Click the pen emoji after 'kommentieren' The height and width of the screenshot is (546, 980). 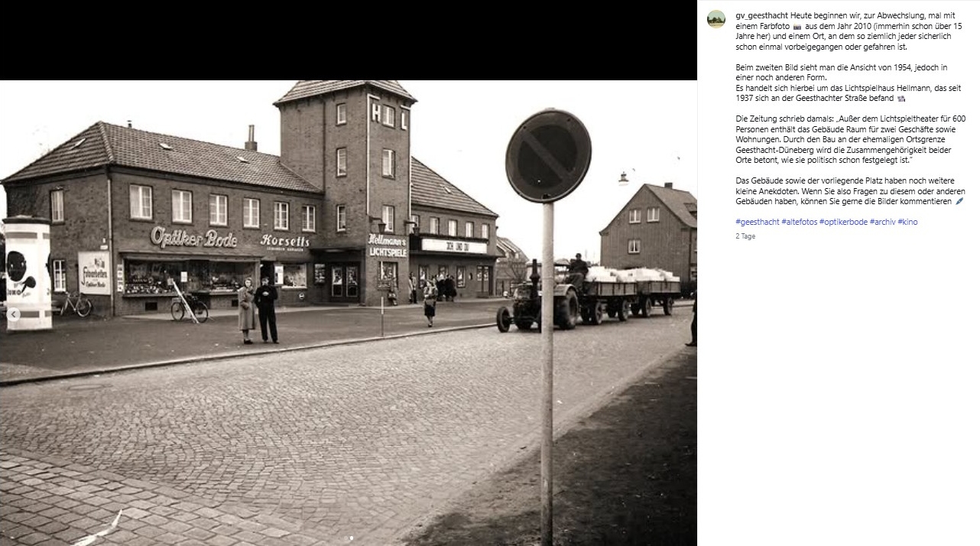pos(959,202)
